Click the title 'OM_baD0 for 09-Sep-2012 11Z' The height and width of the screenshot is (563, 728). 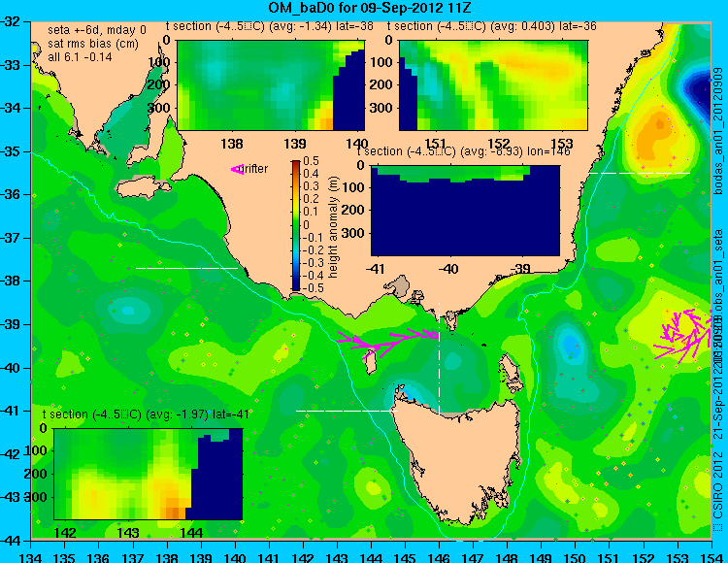[x=370, y=8]
